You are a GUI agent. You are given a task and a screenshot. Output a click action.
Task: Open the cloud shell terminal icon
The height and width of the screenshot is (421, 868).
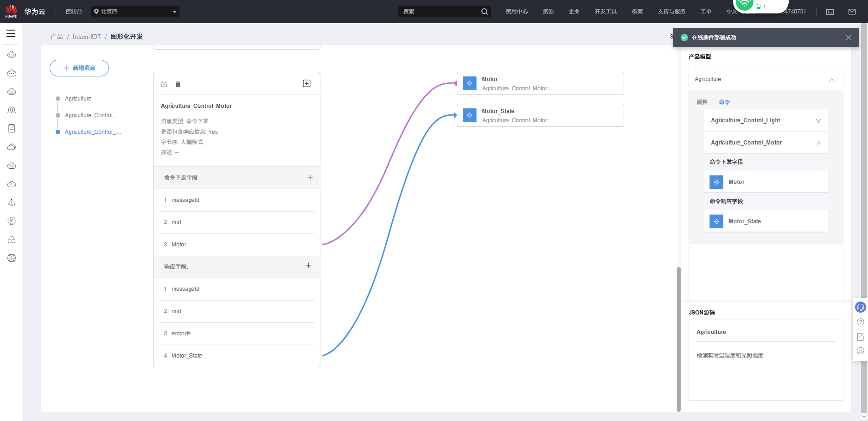830,12
